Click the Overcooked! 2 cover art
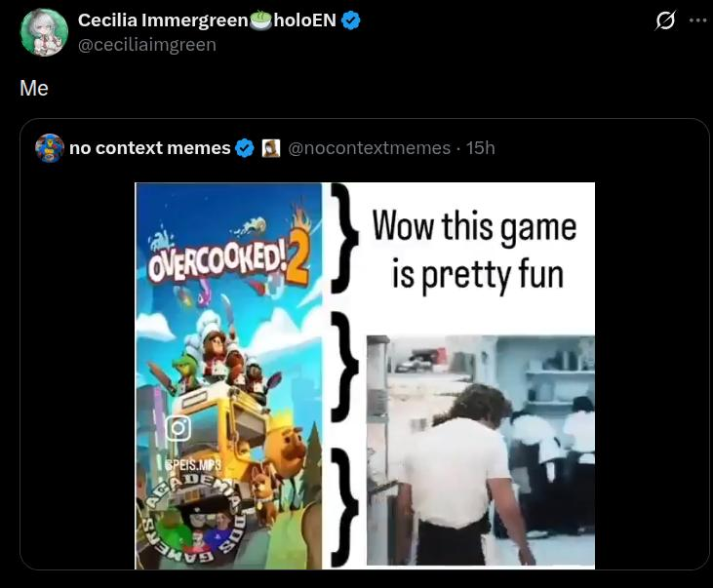The height and width of the screenshot is (588, 713). (228, 375)
